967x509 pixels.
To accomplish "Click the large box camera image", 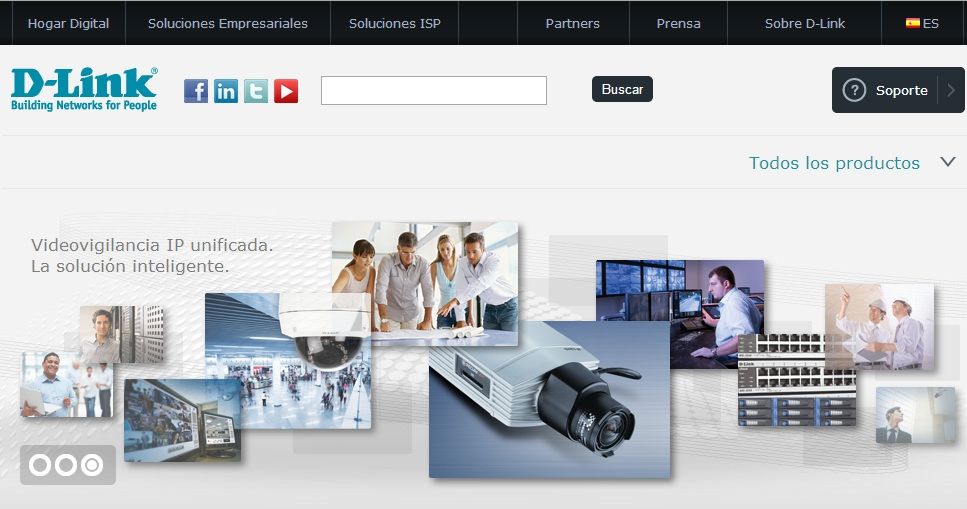I will (x=550, y=400).
